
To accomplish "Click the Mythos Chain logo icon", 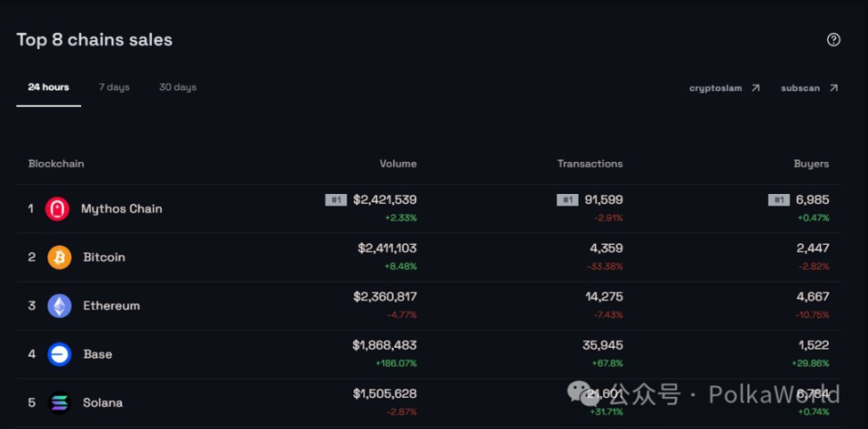I will pyautogui.click(x=57, y=209).
